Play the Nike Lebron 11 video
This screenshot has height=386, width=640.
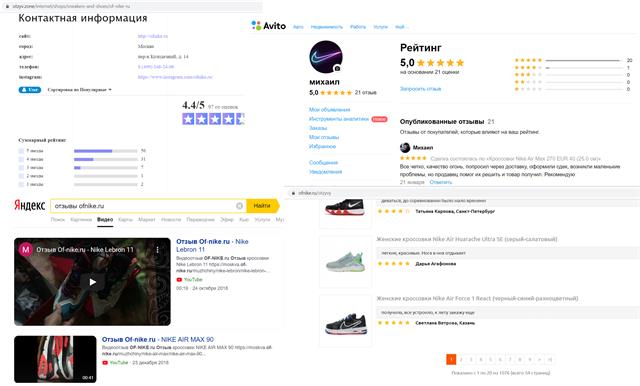click(93, 282)
